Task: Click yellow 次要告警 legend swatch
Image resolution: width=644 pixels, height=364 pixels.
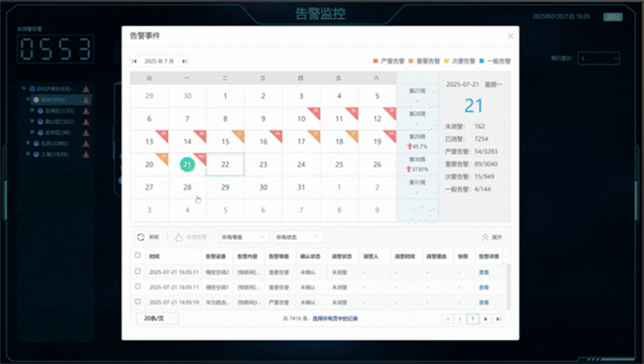Action: (x=447, y=61)
